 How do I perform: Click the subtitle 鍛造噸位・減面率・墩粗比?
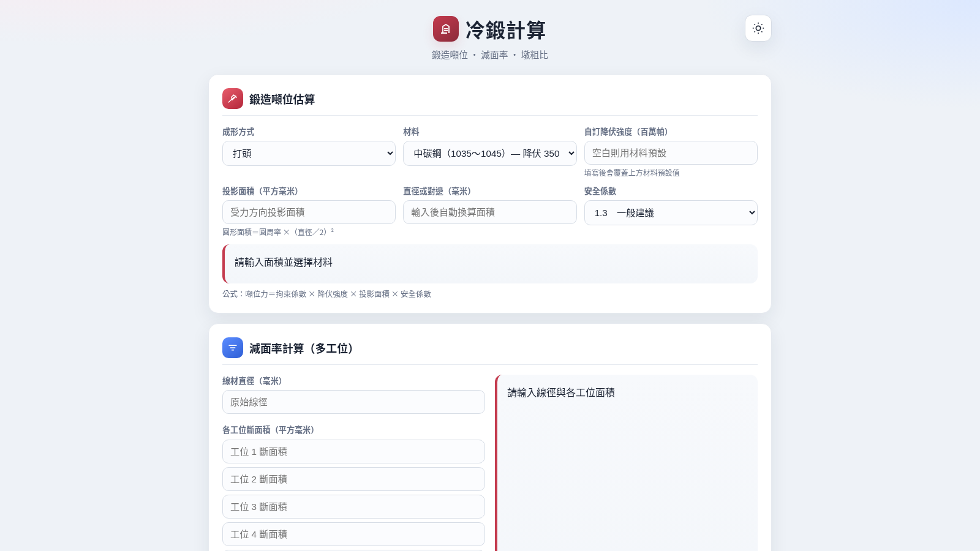(490, 55)
